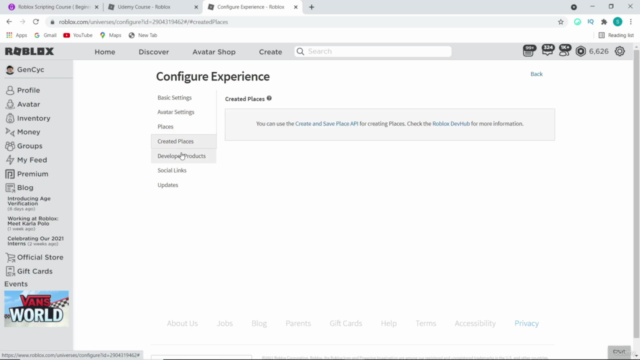Open Working at Roblox Karla Polo post

click(x=33, y=223)
